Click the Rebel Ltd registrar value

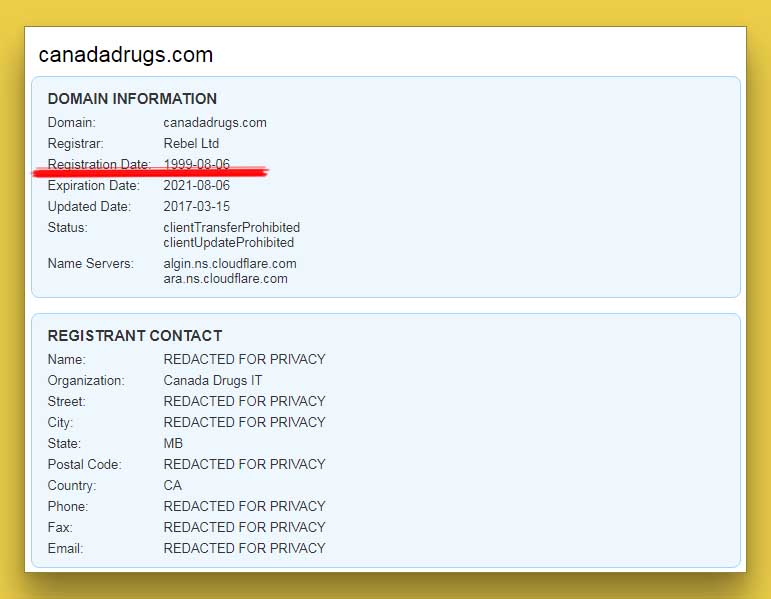[191, 144]
